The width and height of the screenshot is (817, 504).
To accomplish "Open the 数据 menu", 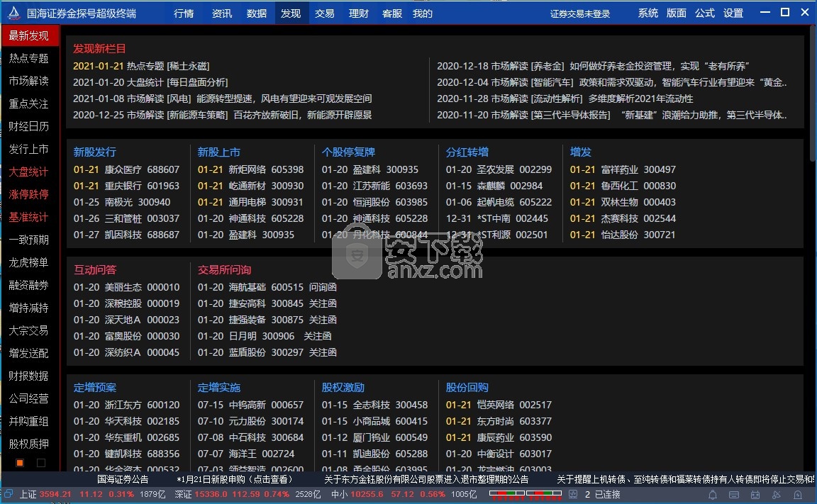I will pyautogui.click(x=256, y=13).
